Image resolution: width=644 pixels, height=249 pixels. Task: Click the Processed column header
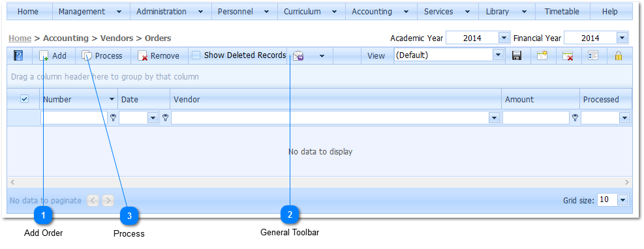tap(606, 99)
